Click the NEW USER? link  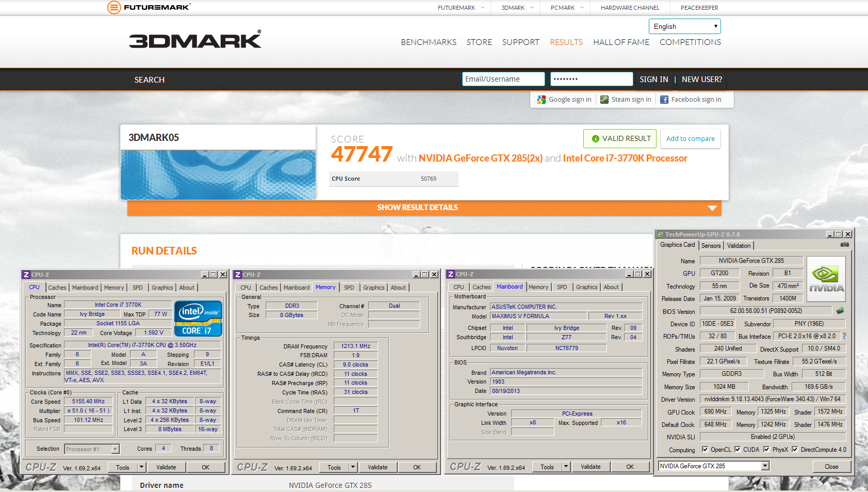pos(701,80)
